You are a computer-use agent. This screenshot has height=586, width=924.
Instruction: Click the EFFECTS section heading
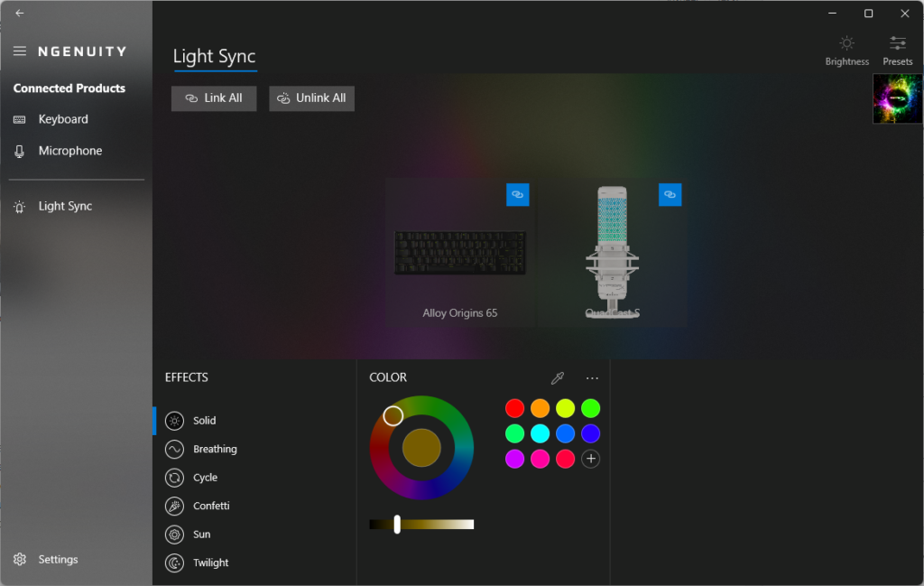point(186,378)
